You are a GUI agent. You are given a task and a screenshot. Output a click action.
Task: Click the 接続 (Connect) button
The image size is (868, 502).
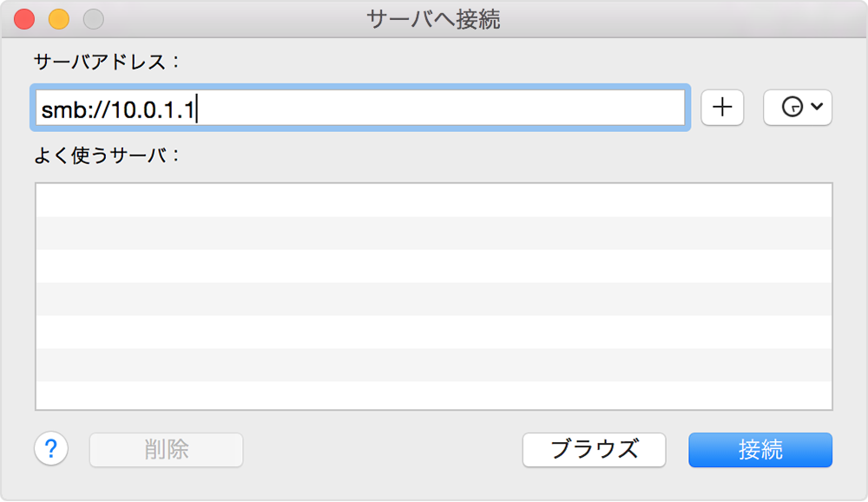(759, 450)
